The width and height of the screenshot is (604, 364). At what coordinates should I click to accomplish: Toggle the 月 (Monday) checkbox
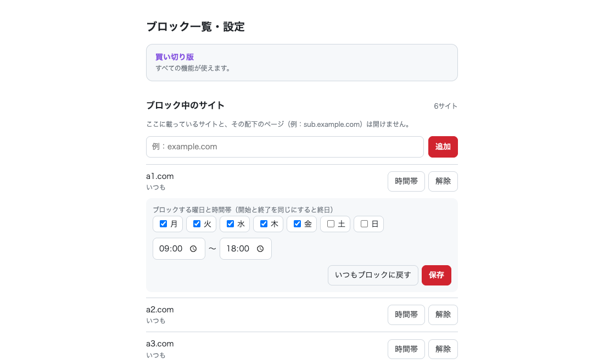(x=163, y=224)
